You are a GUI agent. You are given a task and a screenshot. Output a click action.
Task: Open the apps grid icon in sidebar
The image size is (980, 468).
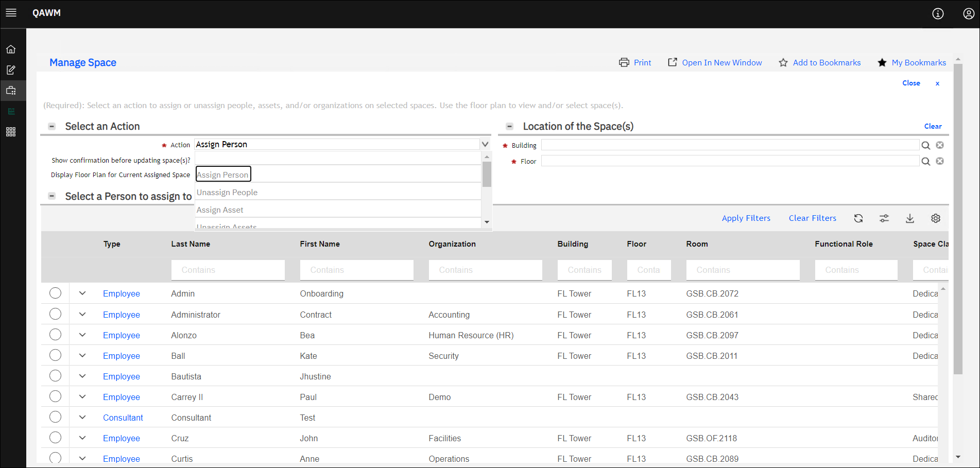11,132
